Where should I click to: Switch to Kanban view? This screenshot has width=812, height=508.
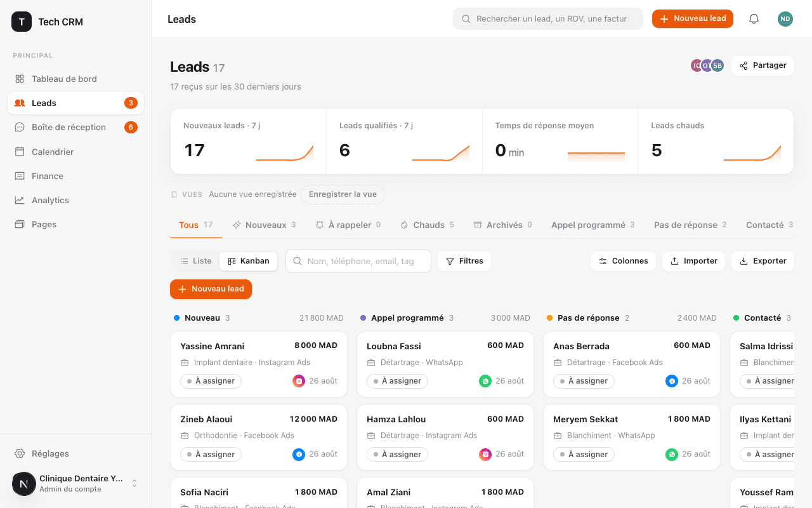click(x=249, y=261)
